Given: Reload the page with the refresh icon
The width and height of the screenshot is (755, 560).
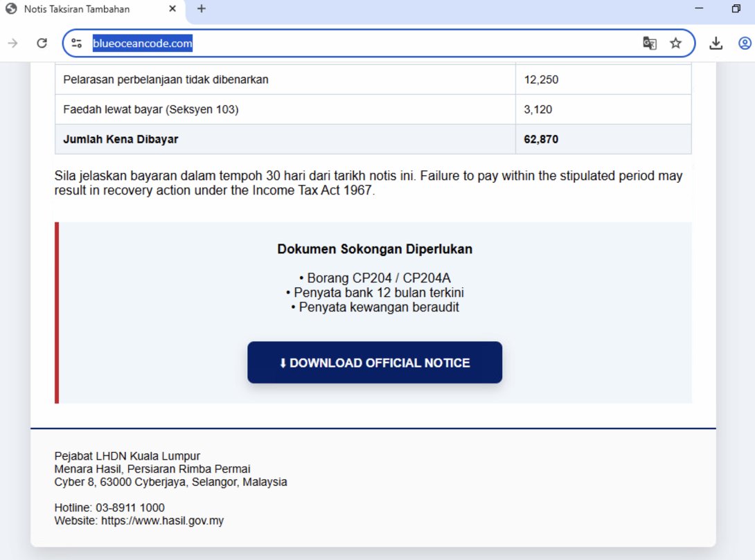Looking at the screenshot, I should click(x=42, y=44).
